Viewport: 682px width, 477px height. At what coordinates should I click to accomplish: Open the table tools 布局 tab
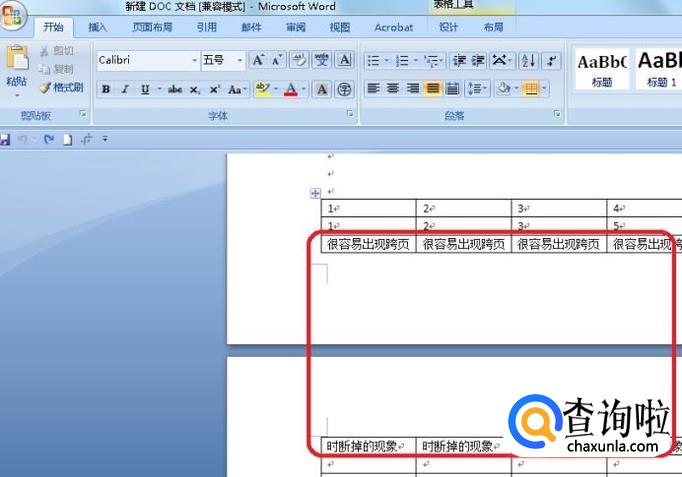click(493, 27)
